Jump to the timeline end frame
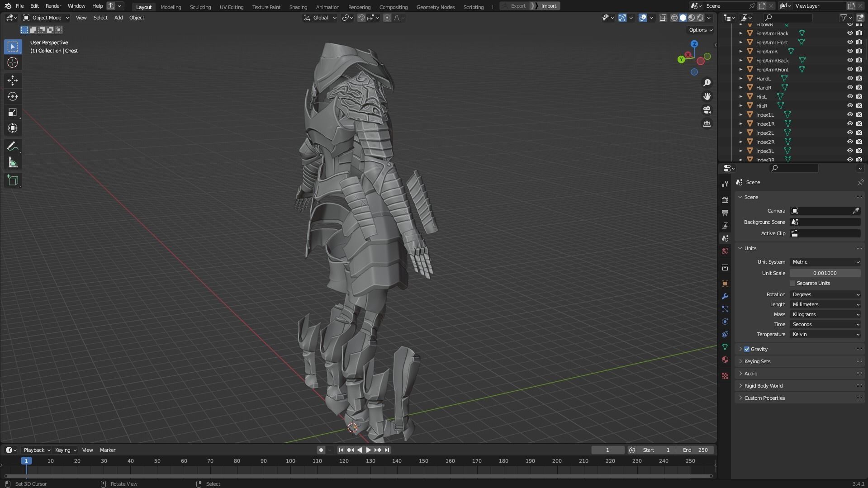 (x=387, y=450)
